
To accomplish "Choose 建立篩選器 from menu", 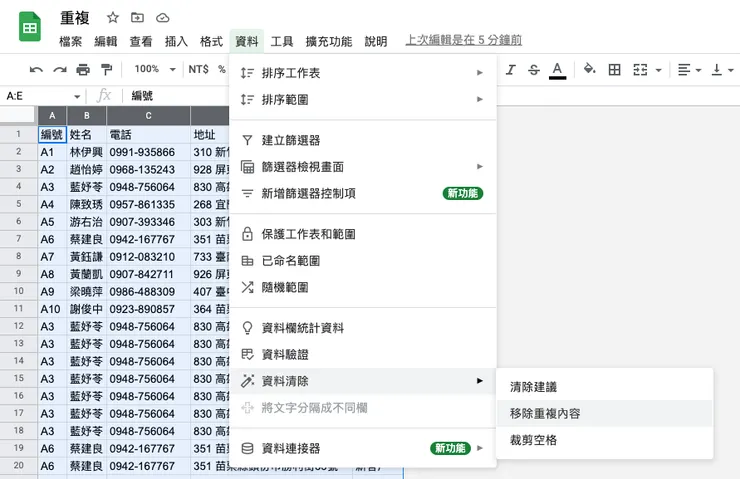I will [362, 140].
